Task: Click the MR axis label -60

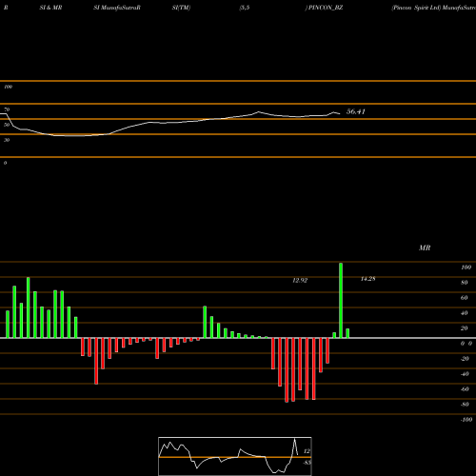Action: (465, 389)
